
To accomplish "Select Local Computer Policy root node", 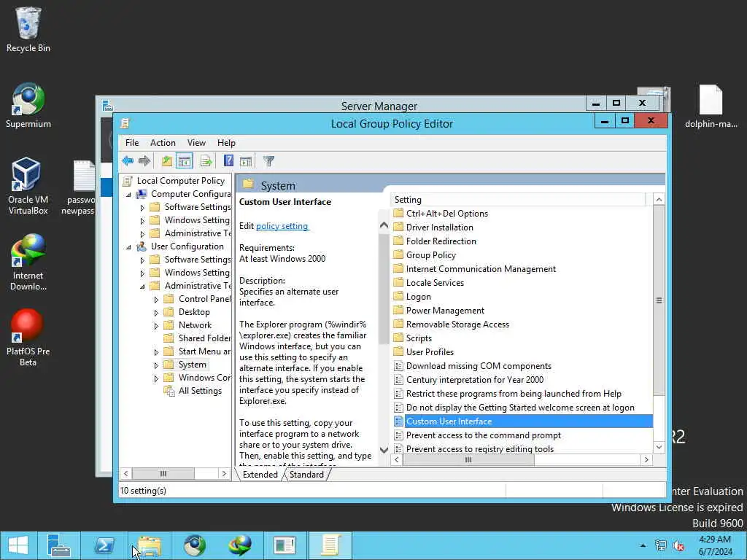I will click(x=181, y=181).
